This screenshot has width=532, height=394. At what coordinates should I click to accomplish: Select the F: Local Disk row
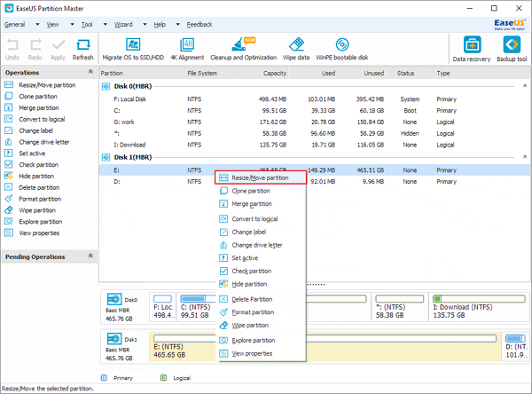315,99
